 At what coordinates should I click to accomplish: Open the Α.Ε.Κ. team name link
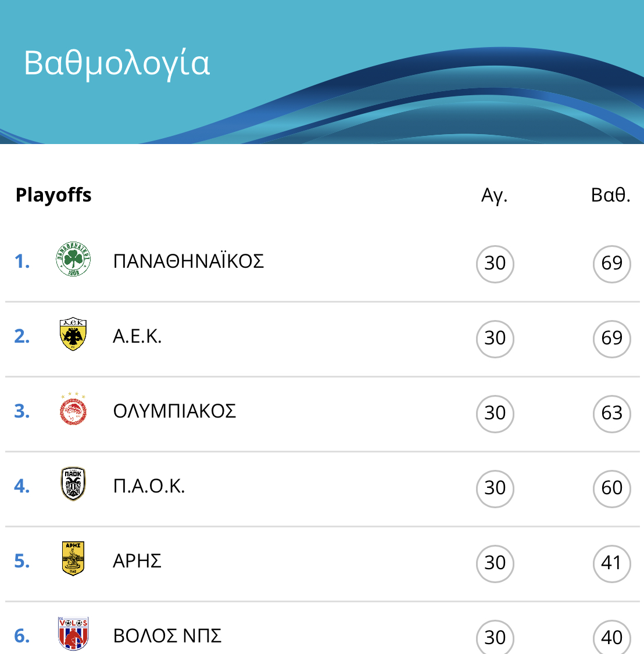pos(137,336)
